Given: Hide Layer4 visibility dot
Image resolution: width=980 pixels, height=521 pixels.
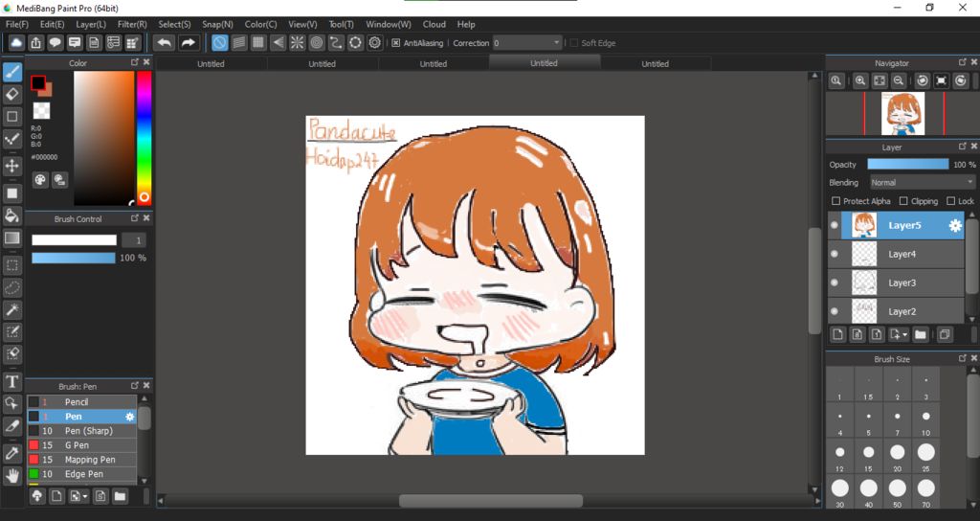Looking at the screenshot, I should 835,254.
